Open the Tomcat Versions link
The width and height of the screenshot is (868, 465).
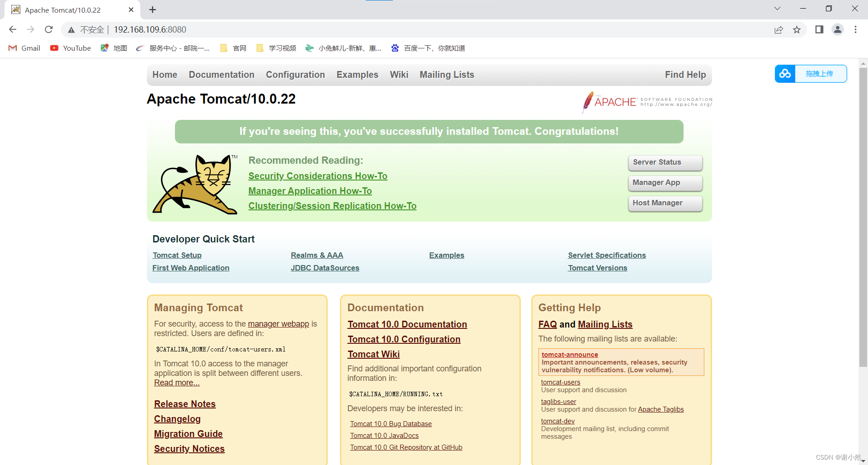coord(598,268)
